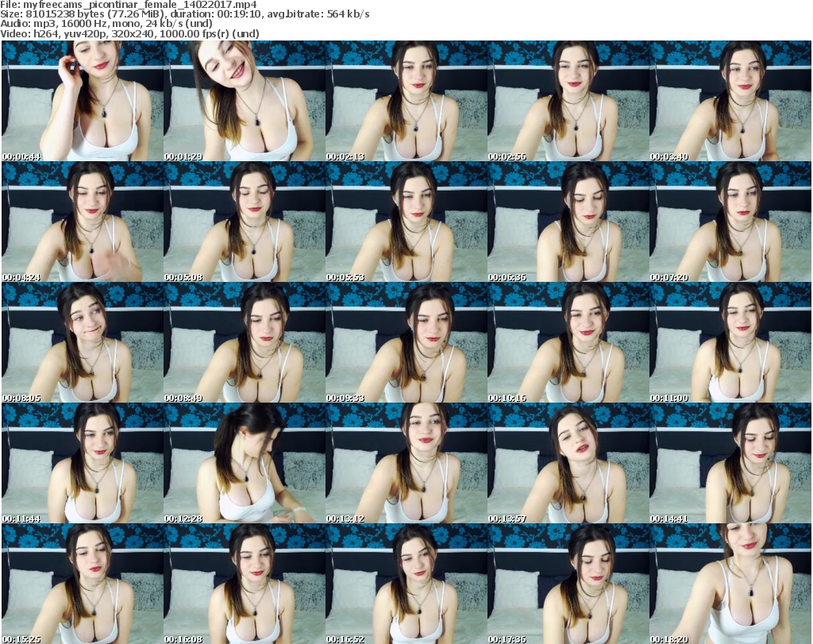The height and width of the screenshot is (644, 813).
Task: Click the thumbnail timestamped 00:08:49
Action: pyautogui.click(x=245, y=342)
